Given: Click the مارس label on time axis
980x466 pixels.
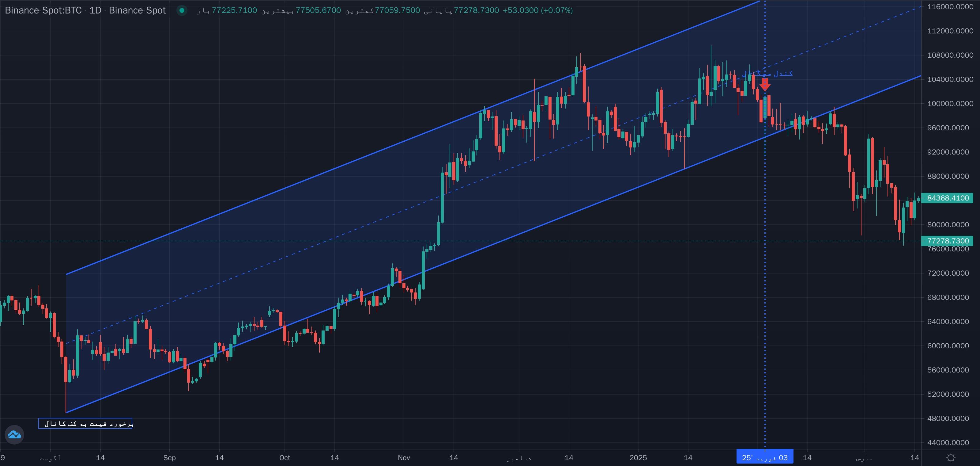Looking at the screenshot, I should point(864,458).
